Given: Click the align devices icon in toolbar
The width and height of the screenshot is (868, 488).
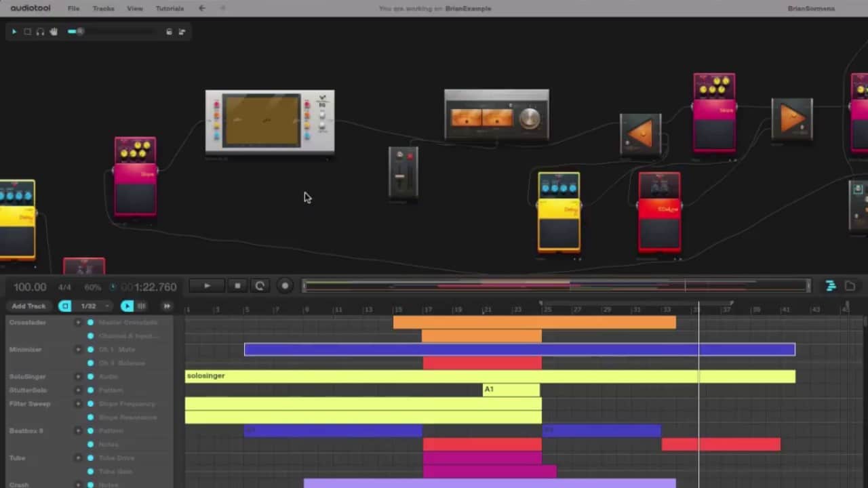Looking at the screenshot, I should (x=182, y=32).
